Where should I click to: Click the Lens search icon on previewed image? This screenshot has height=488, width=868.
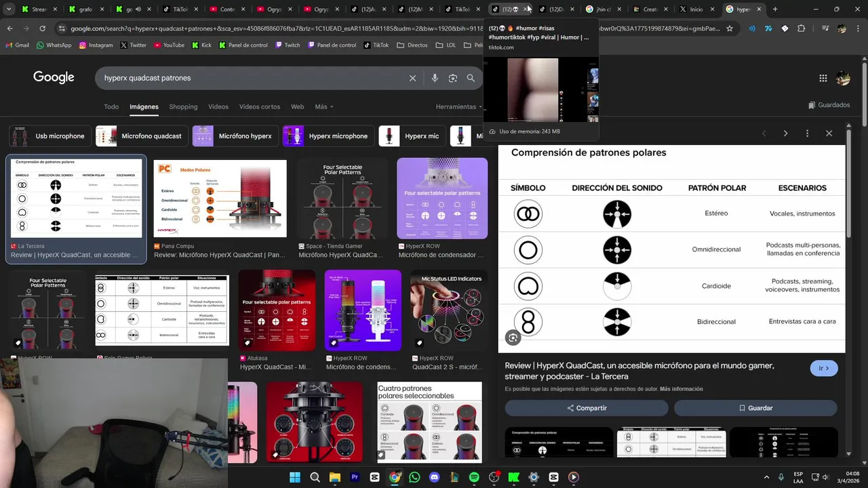coord(513,338)
